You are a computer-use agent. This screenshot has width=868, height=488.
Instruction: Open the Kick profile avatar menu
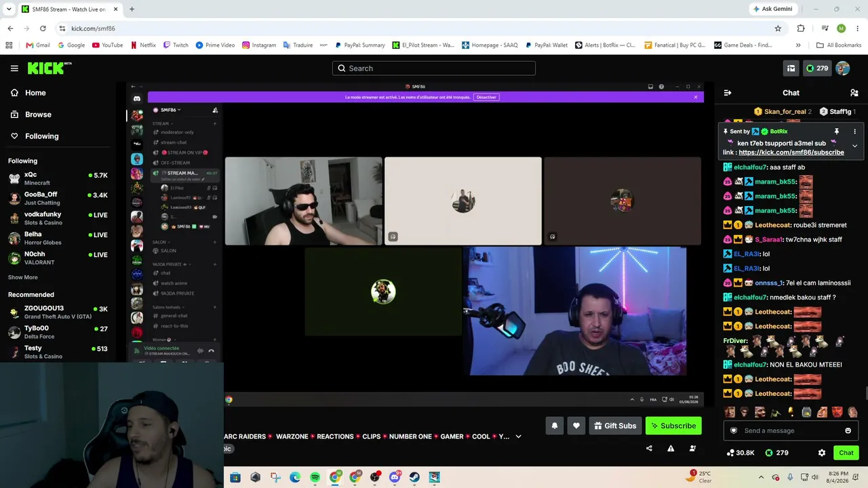843,68
